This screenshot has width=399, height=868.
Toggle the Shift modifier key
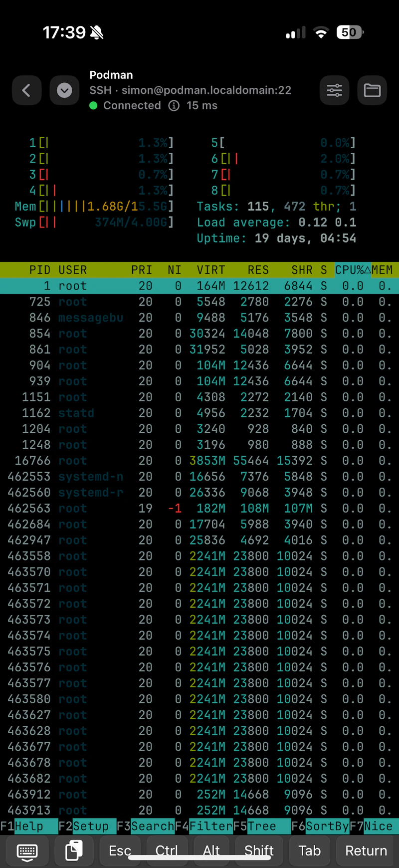pos(259,851)
